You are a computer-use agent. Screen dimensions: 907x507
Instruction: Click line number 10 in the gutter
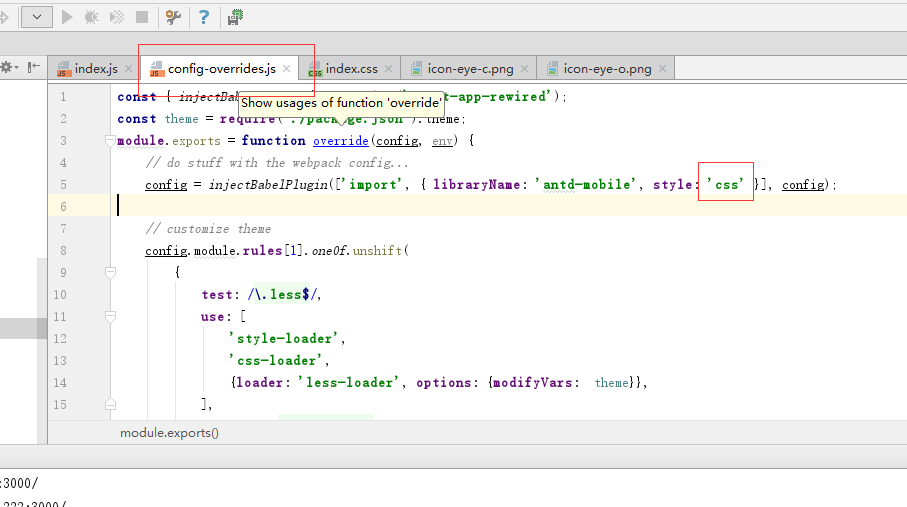click(x=60, y=295)
